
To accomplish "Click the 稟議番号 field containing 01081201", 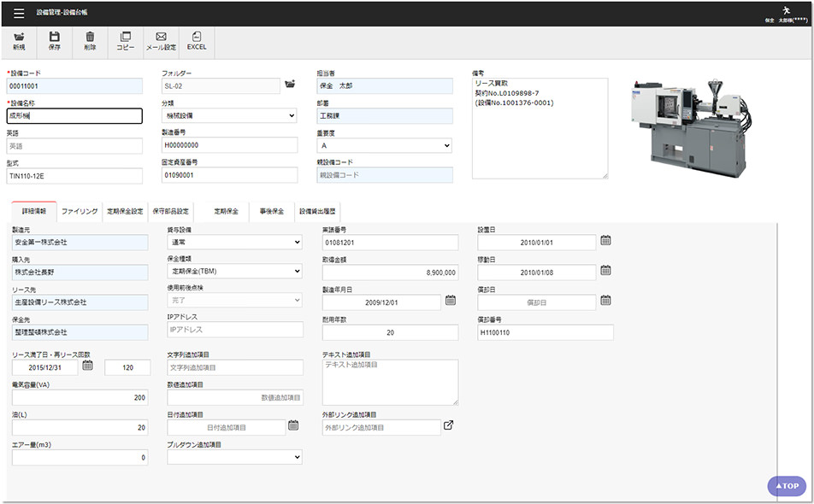I will [x=391, y=243].
